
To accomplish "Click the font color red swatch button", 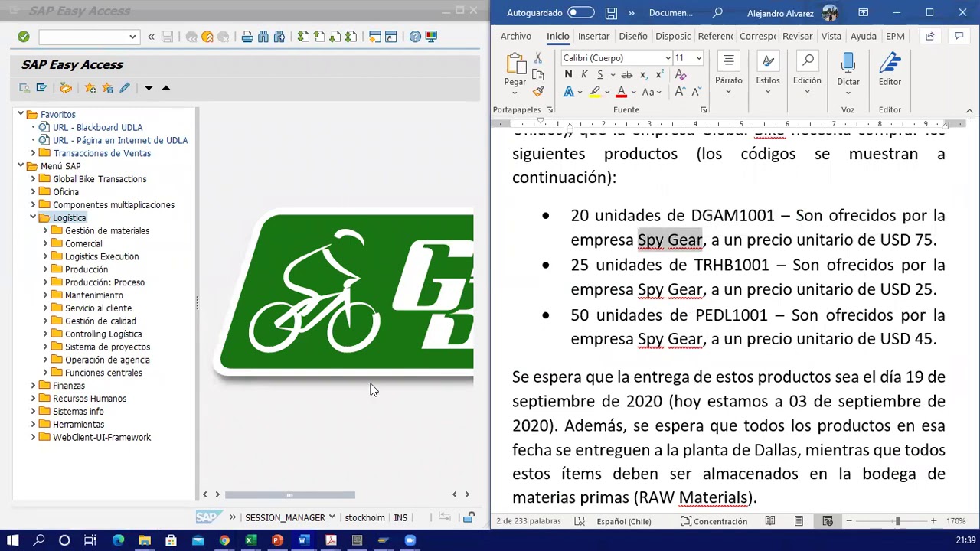I will 621,92.
